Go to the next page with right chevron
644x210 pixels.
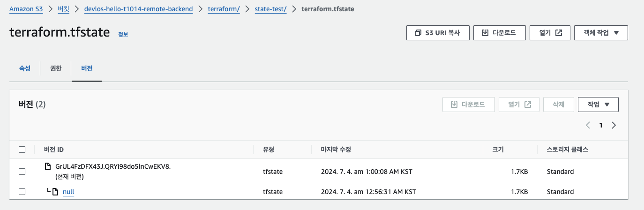(614, 125)
